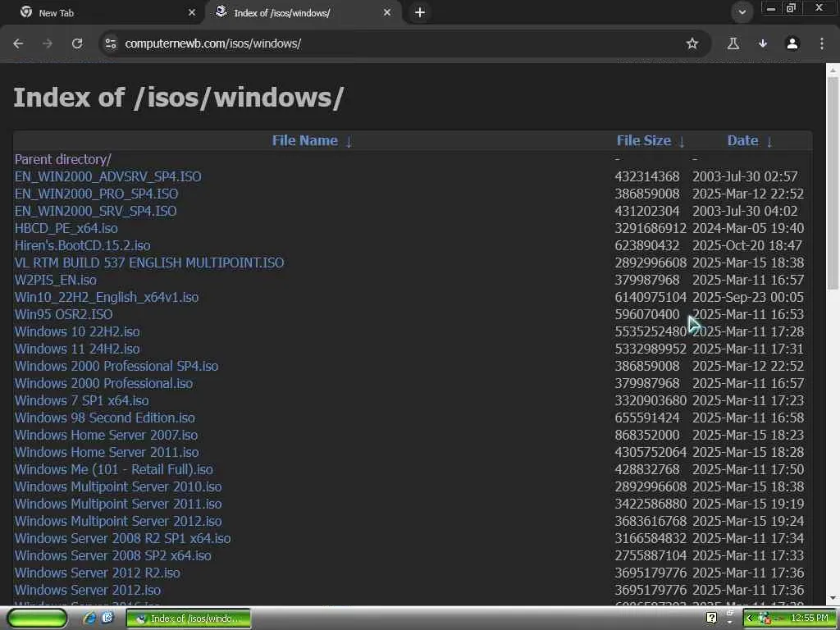This screenshot has height=630, width=840.
Task: Open EN_WIN2000_SRV_SP4.ISO link
Action: pyautogui.click(x=95, y=211)
